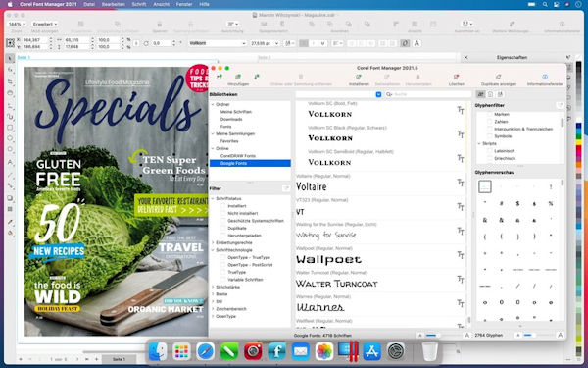Click the font search field
Screen dimensions: 588x368
pyautogui.click(x=428, y=94)
